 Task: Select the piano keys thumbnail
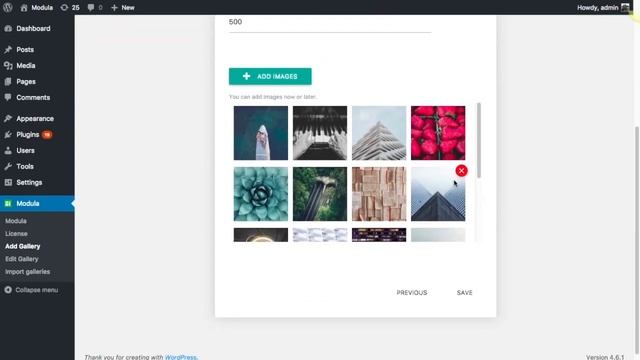[x=320, y=133]
